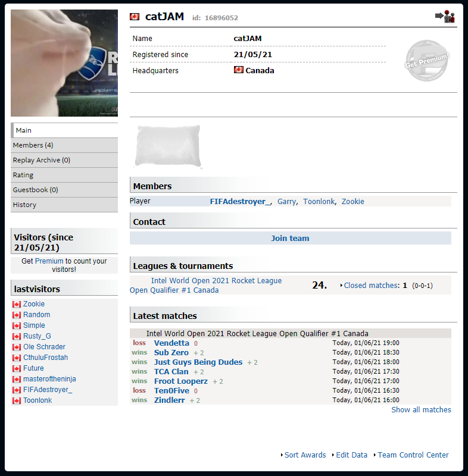Screen dimensions: 468x476
Task: Open the Just Guys Being Dudes match
Action: 198,362
